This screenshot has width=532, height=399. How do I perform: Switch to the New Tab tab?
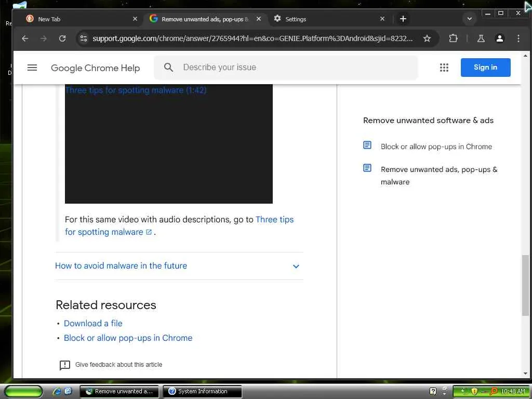82,19
